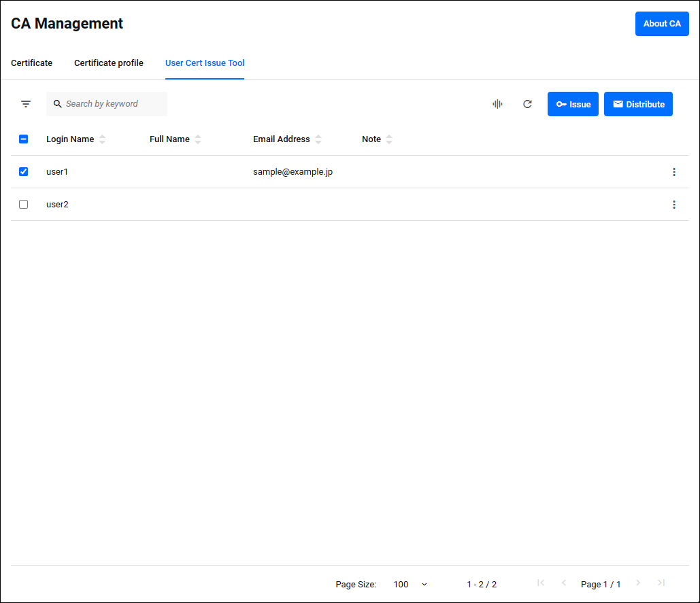Sort by Note column
The height and width of the screenshot is (603, 700).
pyautogui.click(x=389, y=139)
